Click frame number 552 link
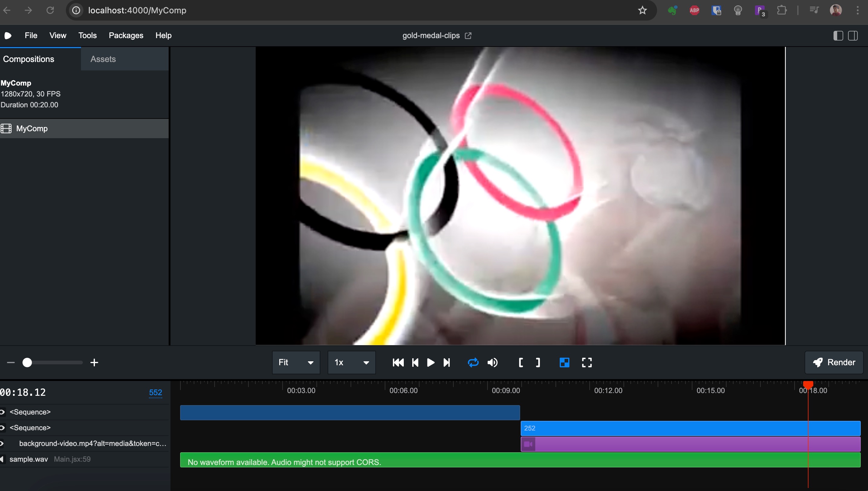 pos(155,392)
